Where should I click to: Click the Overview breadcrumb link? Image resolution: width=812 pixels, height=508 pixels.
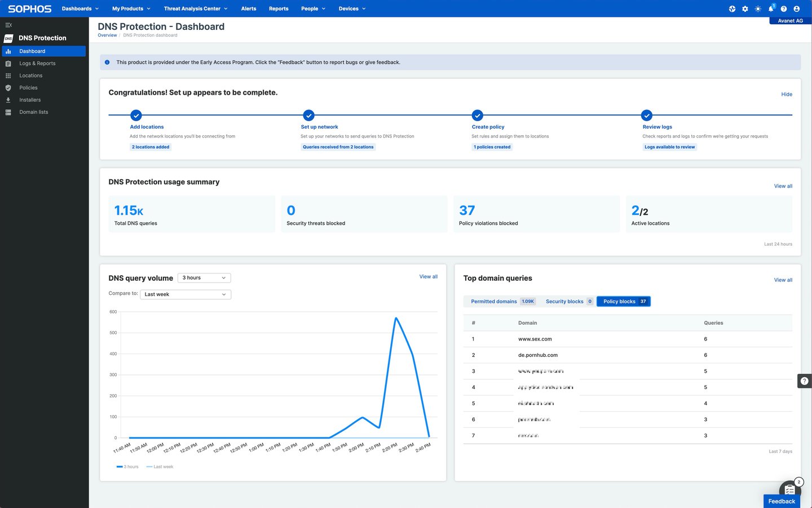point(107,35)
